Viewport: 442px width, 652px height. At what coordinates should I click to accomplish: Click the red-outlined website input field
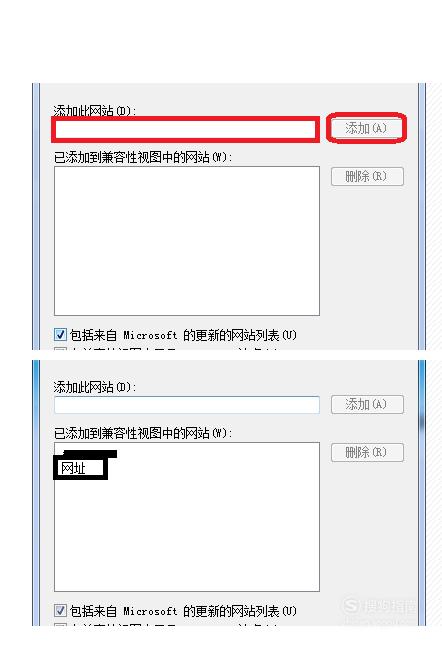pos(186,129)
